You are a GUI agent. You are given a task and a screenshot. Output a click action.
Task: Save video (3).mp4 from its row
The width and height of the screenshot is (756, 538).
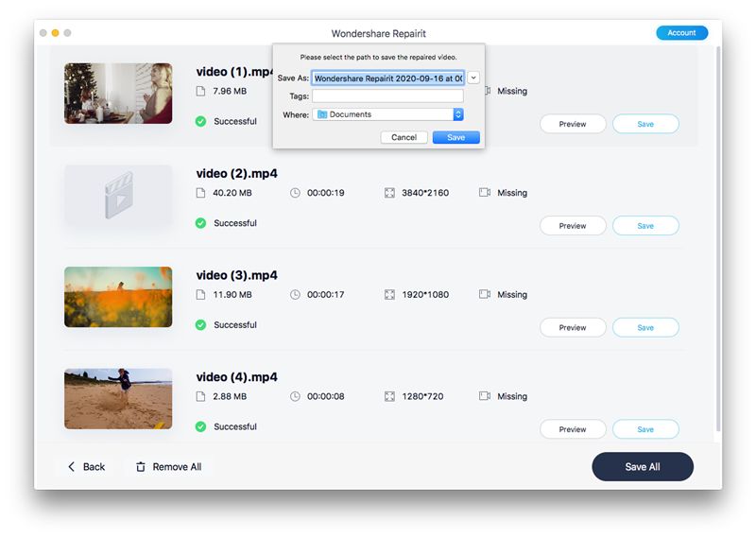[645, 328]
